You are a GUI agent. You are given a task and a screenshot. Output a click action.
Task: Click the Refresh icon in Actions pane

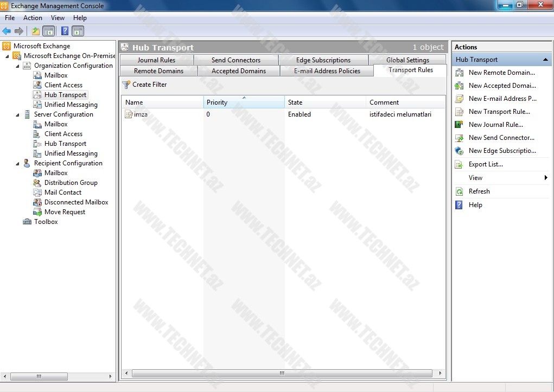tap(460, 191)
